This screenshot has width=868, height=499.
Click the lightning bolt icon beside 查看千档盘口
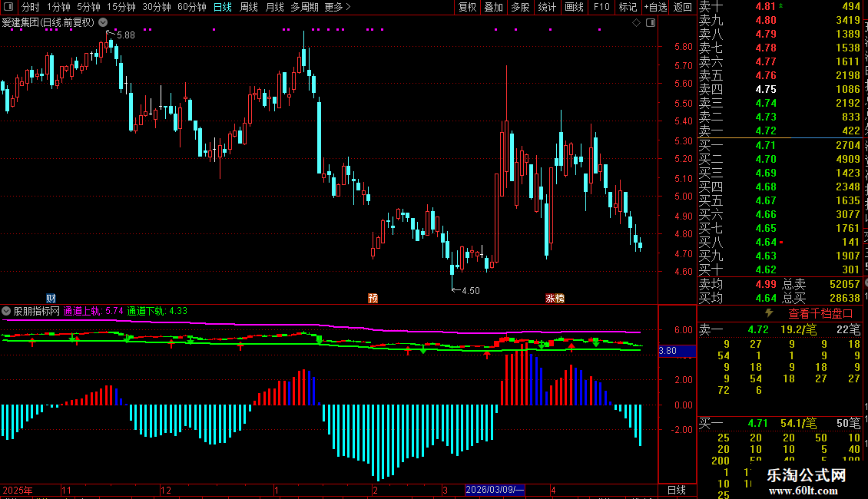[769, 313]
